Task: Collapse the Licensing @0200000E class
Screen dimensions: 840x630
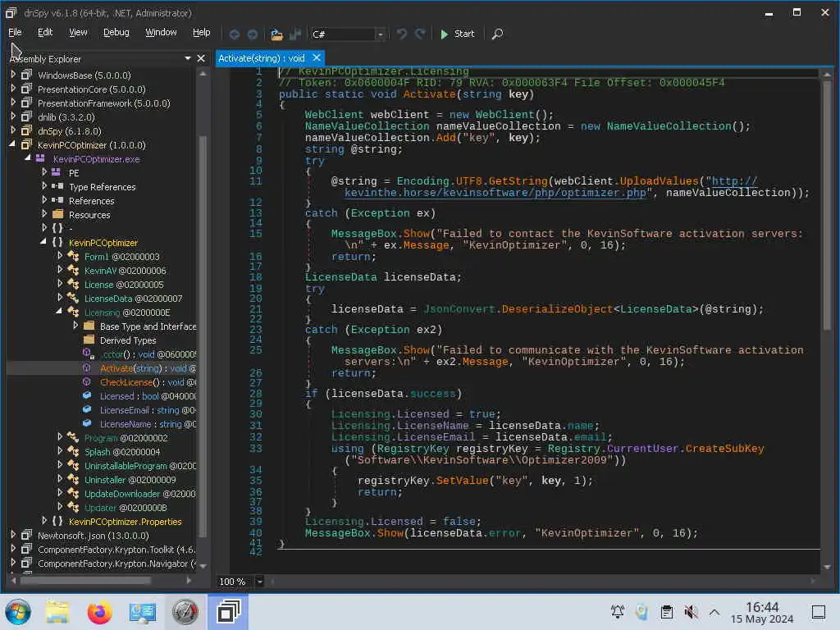Action: click(x=59, y=312)
